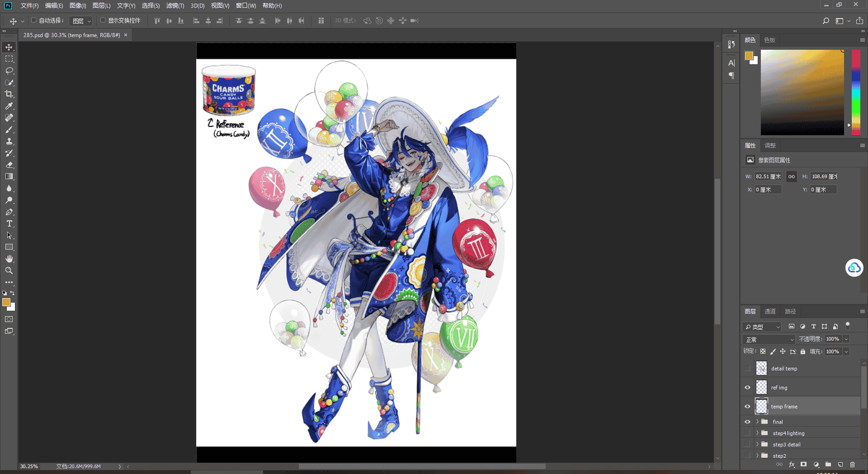Expand the step3 detail layer group
868x474 pixels.
757,444
